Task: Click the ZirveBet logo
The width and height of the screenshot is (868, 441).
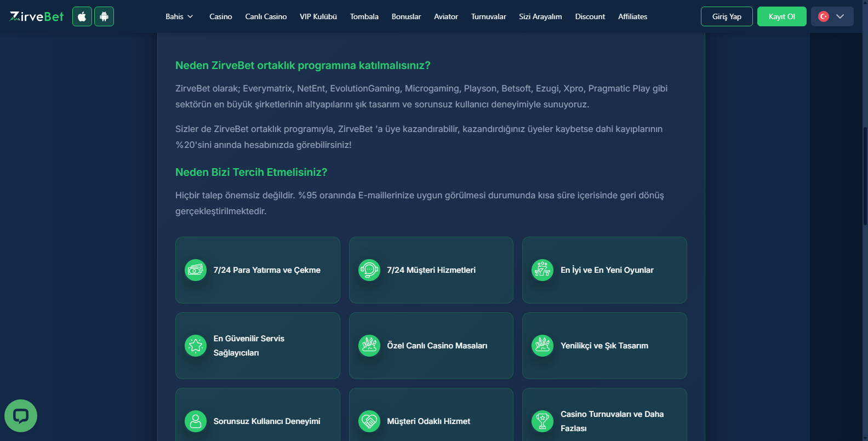Action: [37, 16]
